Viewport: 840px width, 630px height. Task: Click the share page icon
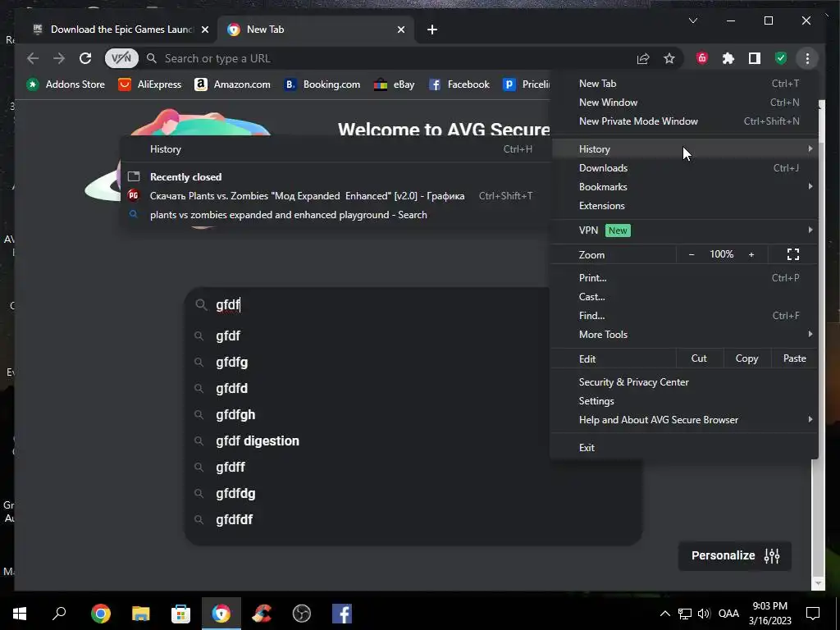(643, 58)
